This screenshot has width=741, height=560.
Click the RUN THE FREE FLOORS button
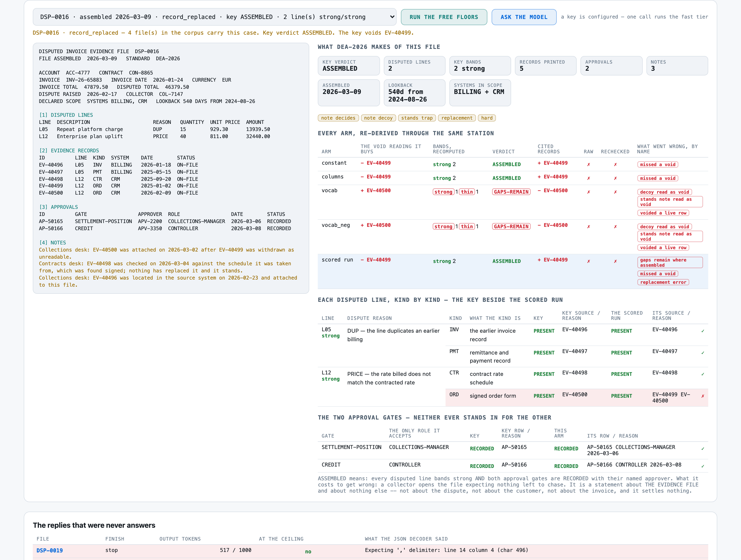click(x=444, y=17)
